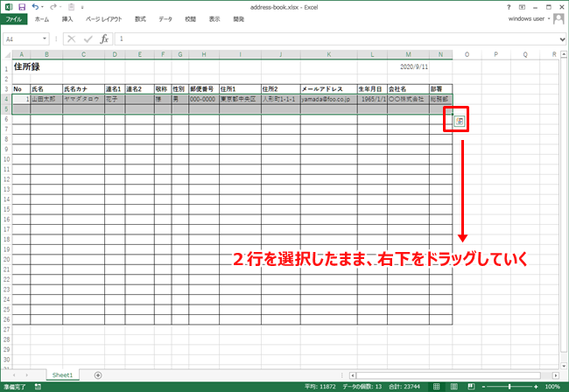Open the ページレイアウト ribbon tab
The height and width of the screenshot is (392, 569).
(x=104, y=19)
